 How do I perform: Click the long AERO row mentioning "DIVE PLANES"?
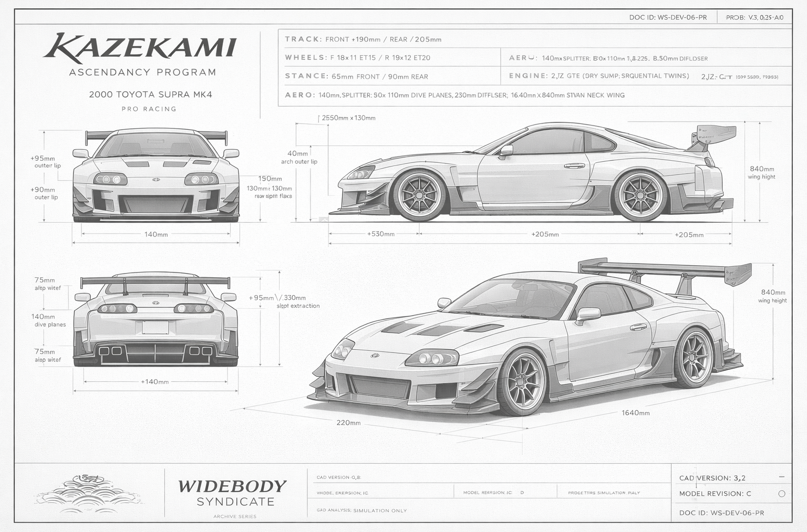454,96
